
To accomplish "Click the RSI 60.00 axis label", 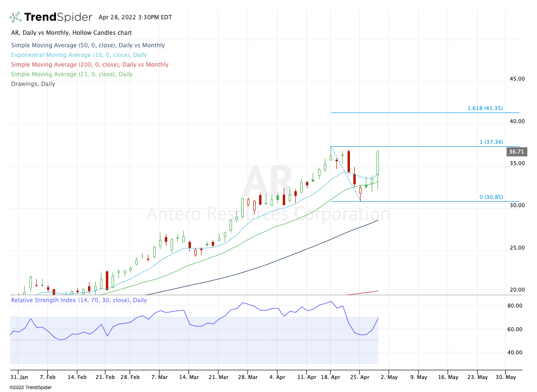I will pos(515,329).
